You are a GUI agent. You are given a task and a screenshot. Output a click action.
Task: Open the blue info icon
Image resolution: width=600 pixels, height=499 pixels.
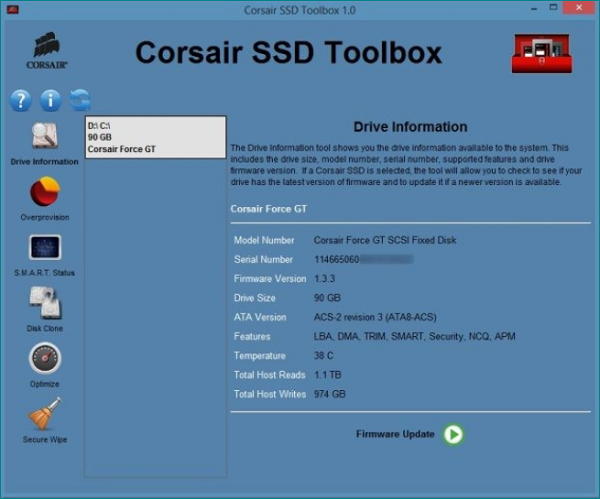point(51,101)
